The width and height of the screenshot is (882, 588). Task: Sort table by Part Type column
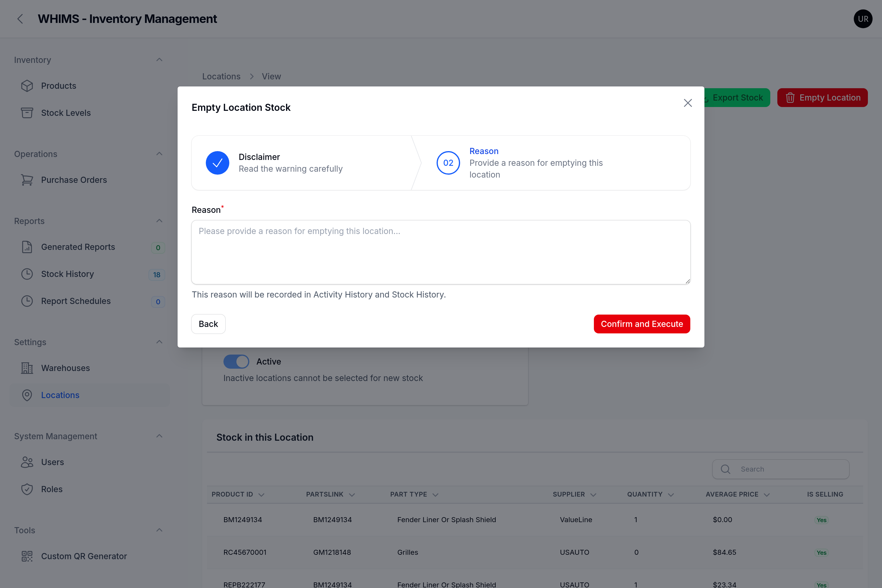point(414,494)
